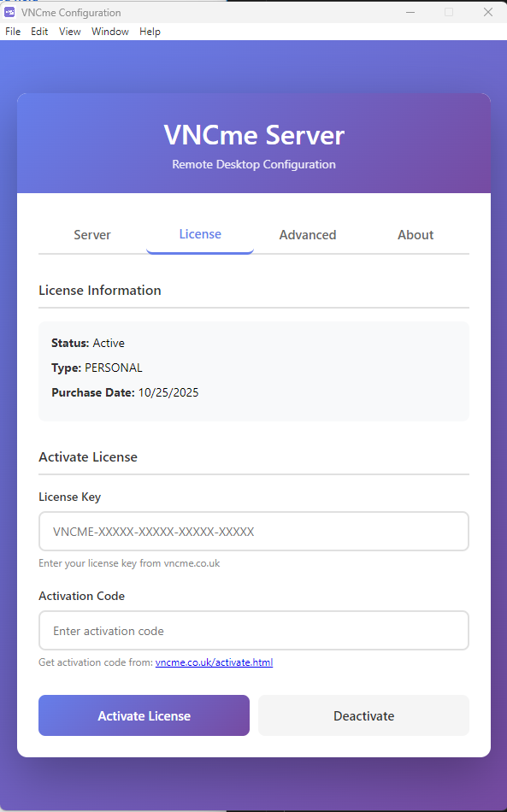Click the Activate License button

coord(143,715)
